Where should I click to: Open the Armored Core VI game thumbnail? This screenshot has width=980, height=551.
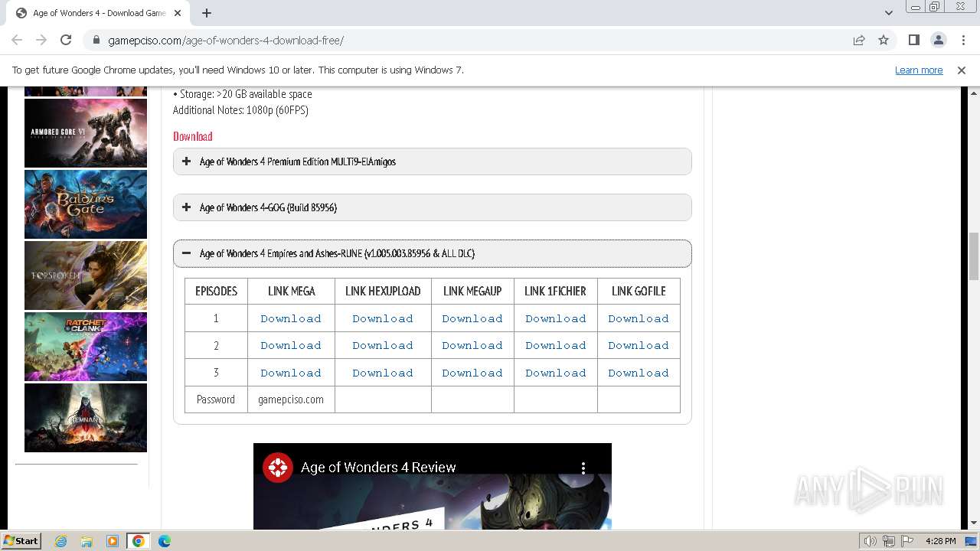coord(86,133)
